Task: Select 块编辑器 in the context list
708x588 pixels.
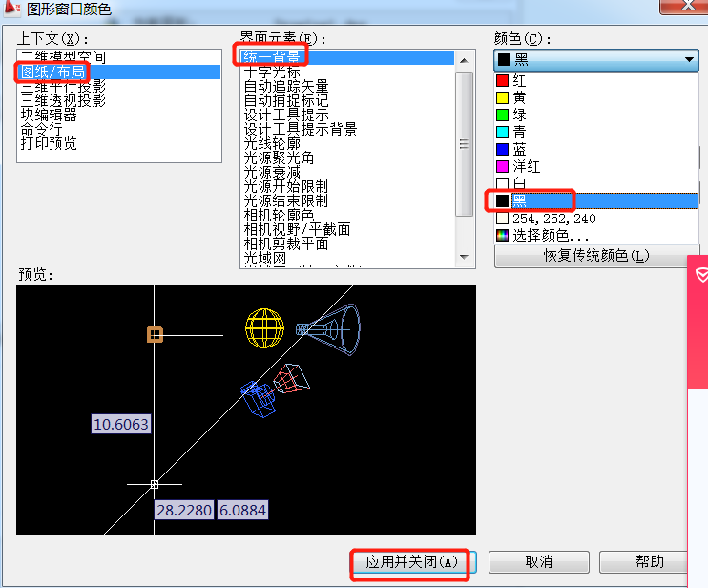Action: [x=49, y=115]
